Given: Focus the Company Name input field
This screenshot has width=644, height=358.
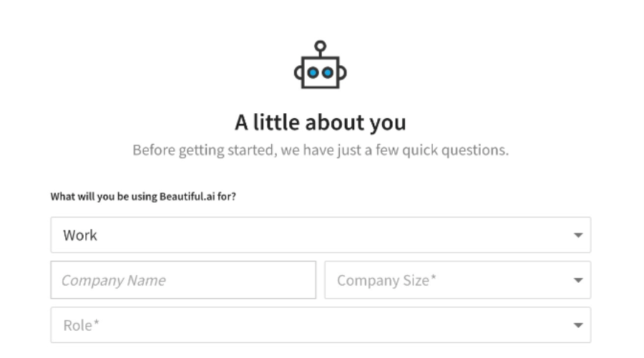Looking at the screenshot, I should click(183, 280).
